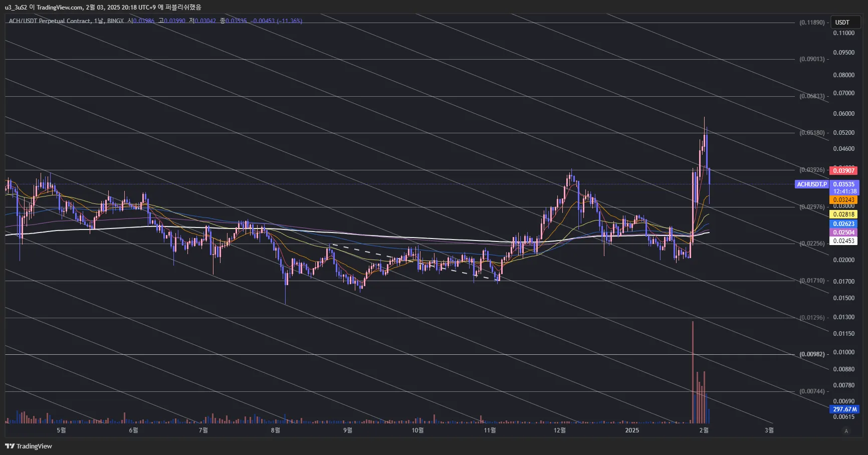The width and height of the screenshot is (868, 455).
Task: Click the ACH/USDT Perpetual Contract title
Action: [x=50, y=21]
